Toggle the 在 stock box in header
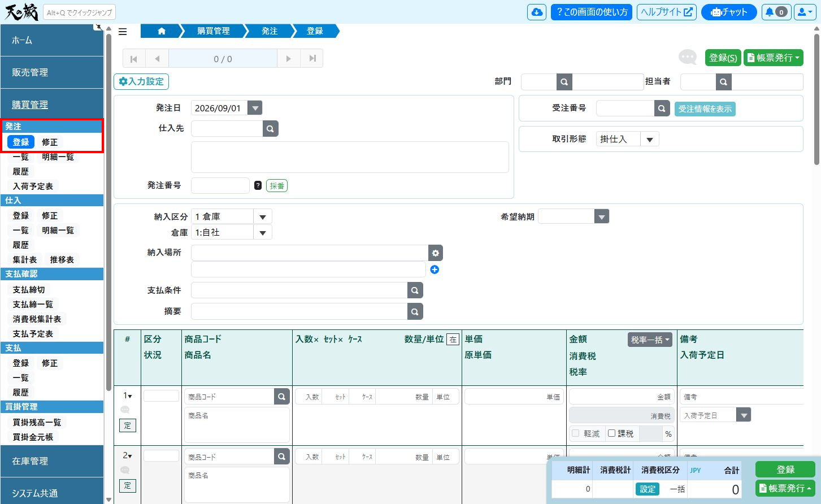This screenshot has width=821, height=504. pyautogui.click(x=453, y=340)
